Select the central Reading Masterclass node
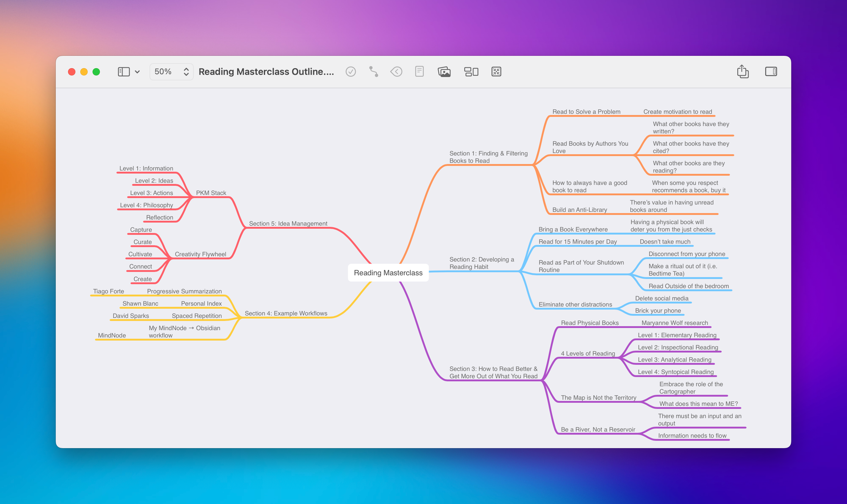The image size is (847, 504). click(x=388, y=273)
